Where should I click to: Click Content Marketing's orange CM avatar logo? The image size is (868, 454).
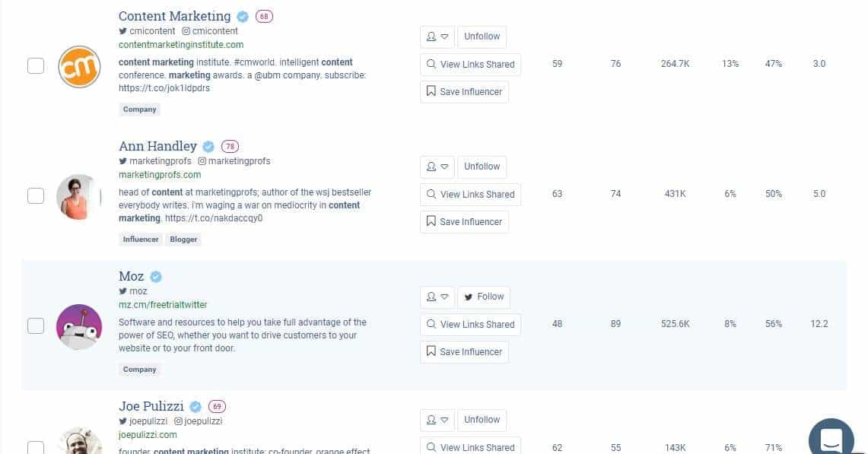tap(79, 66)
